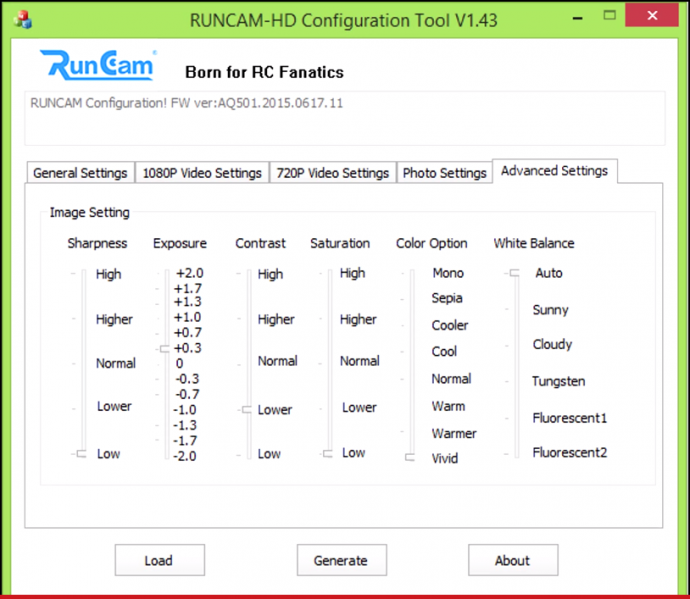The image size is (690, 599).
Task: Close the Configuration Tool window
Action: (x=655, y=19)
